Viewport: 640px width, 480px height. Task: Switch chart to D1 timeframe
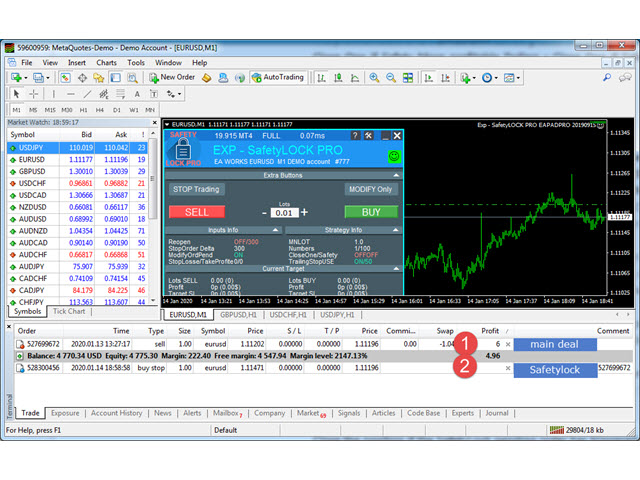click(117, 110)
